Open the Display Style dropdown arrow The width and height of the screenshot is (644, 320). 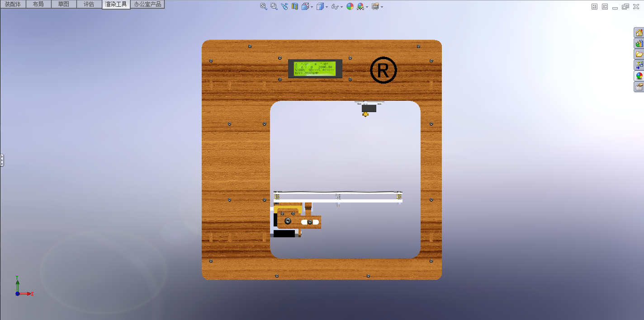coord(326,6)
